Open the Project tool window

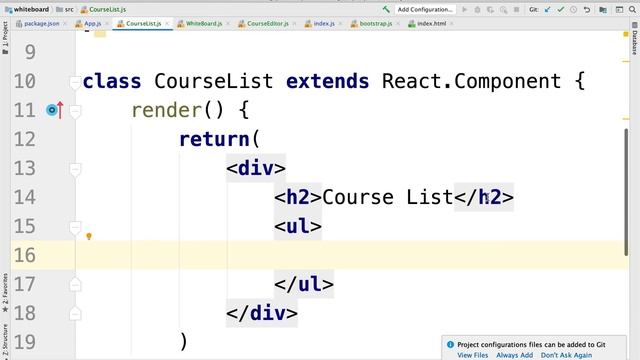click(5, 38)
